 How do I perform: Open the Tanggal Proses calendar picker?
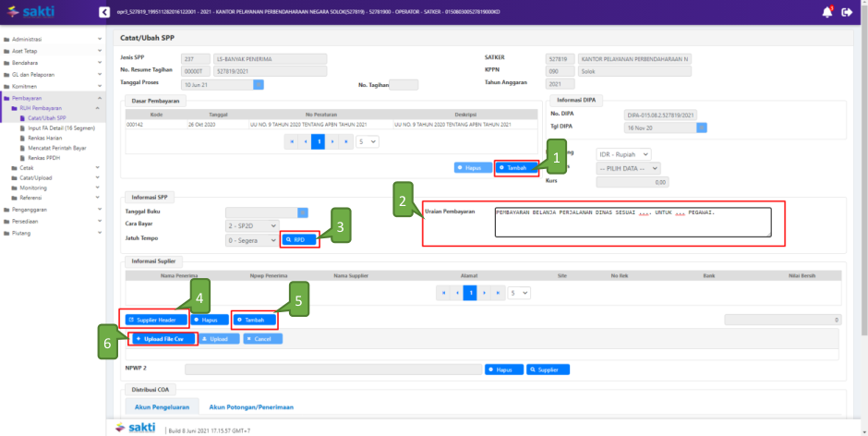tap(259, 84)
